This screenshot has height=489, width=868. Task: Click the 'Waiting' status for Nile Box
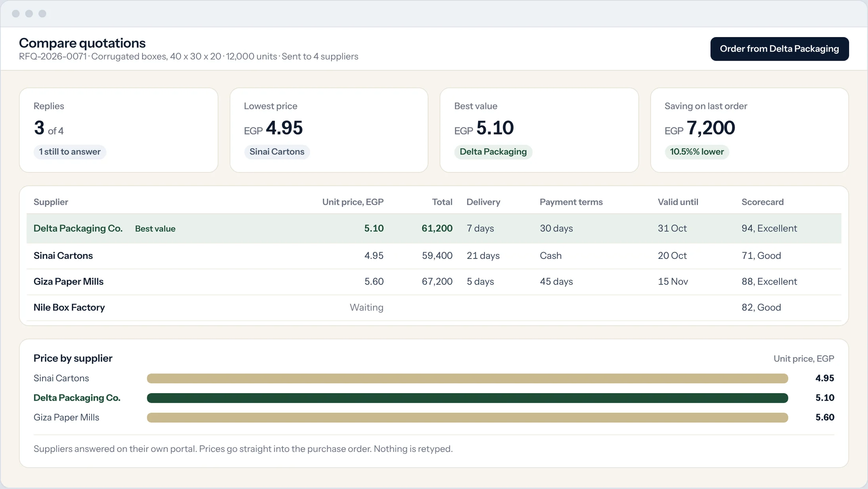coord(366,308)
